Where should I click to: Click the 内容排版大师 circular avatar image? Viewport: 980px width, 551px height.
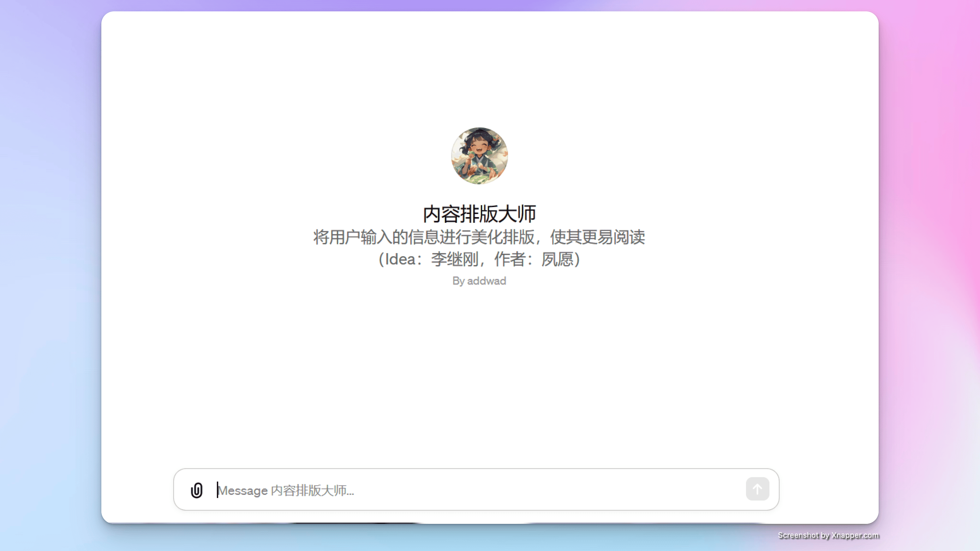(479, 156)
